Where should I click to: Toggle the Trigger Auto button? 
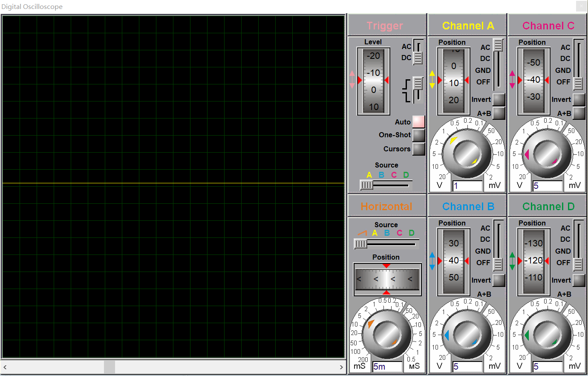tap(418, 122)
